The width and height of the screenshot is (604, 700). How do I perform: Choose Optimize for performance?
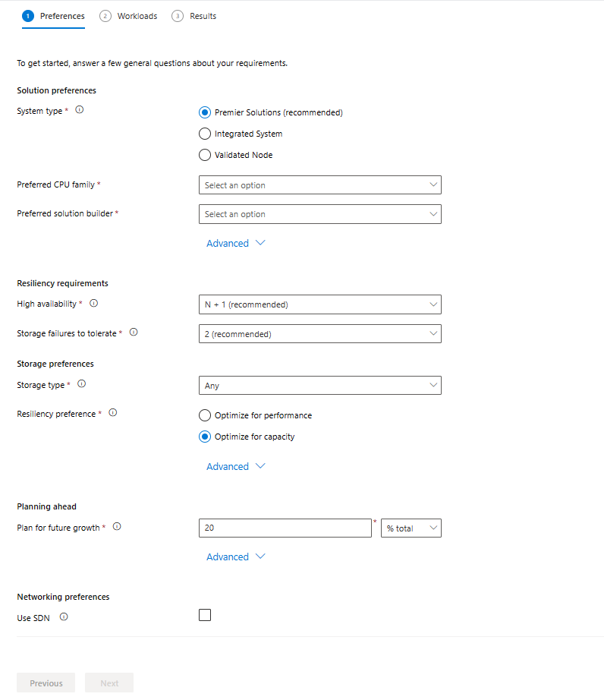pyautogui.click(x=205, y=415)
